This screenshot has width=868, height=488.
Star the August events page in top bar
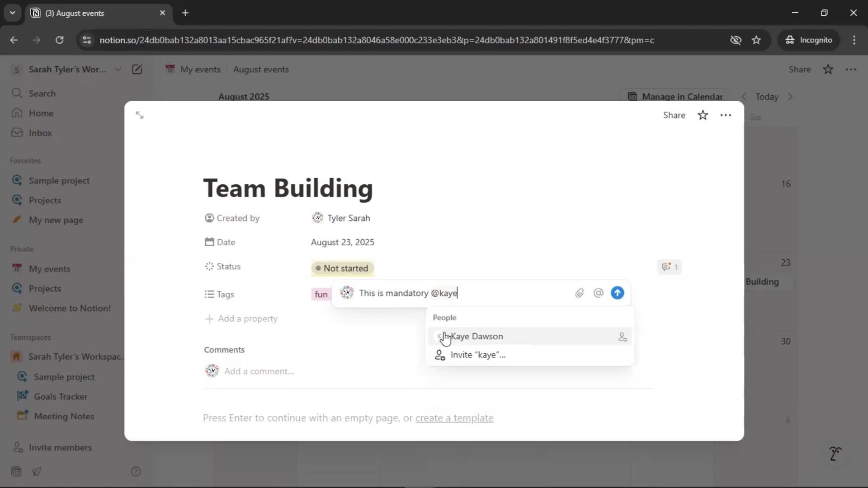point(828,69)
